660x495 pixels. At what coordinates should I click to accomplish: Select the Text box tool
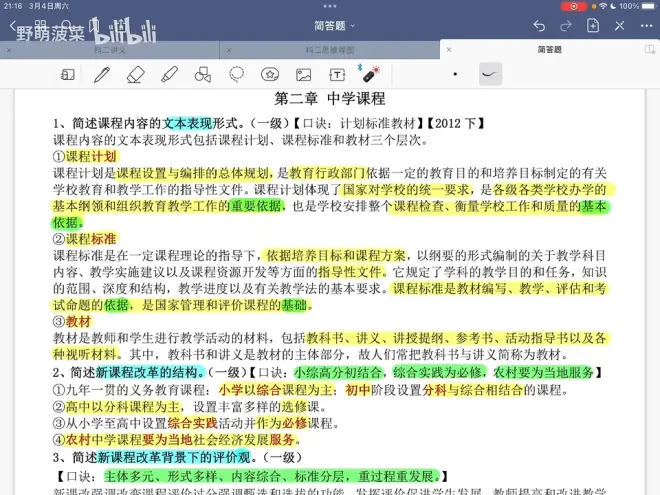(x=338, y=74)
